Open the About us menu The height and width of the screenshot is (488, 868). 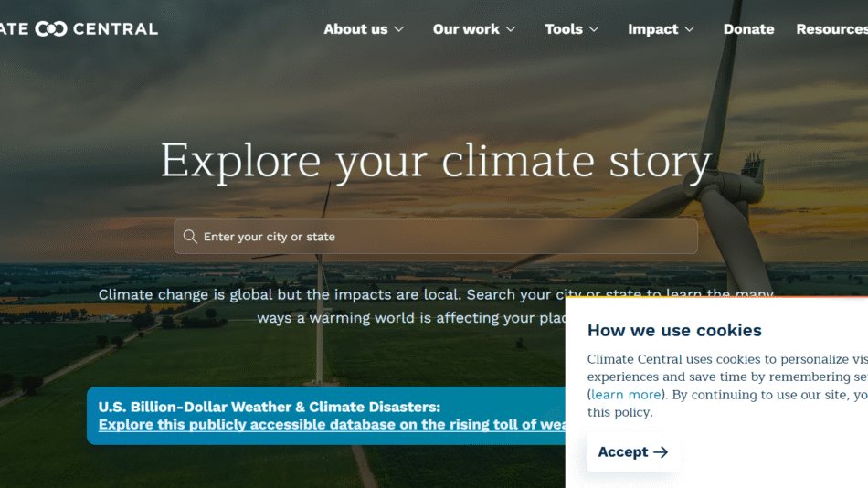click(364, 29)
